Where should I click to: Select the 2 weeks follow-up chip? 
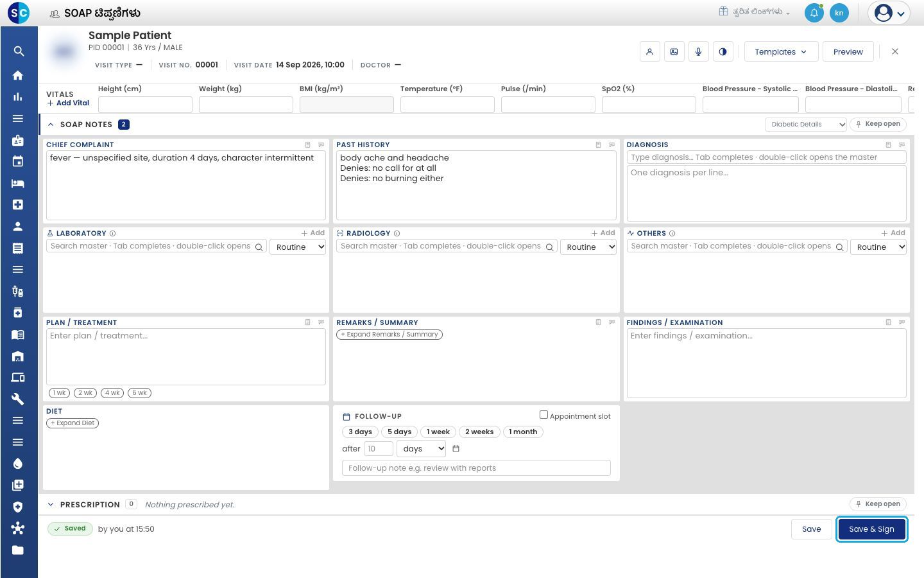pos(479,432)
